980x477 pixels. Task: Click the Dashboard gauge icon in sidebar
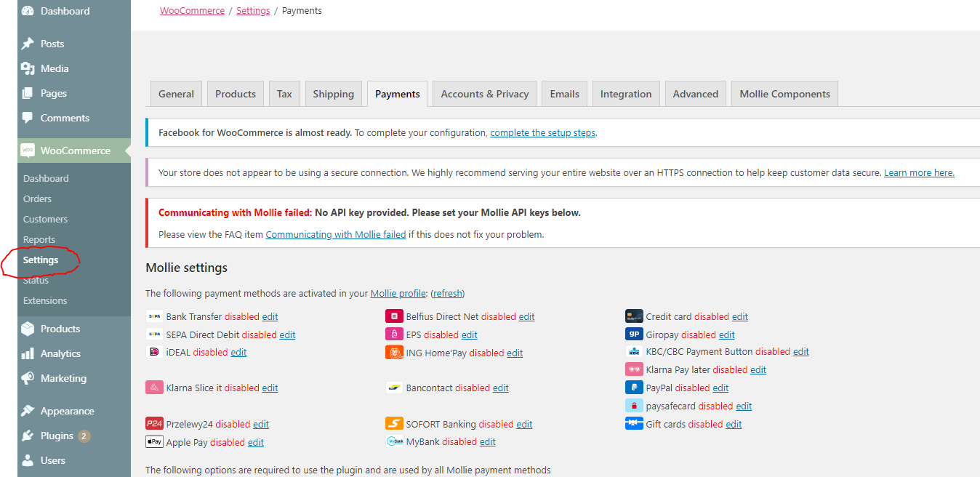[28, 11]
